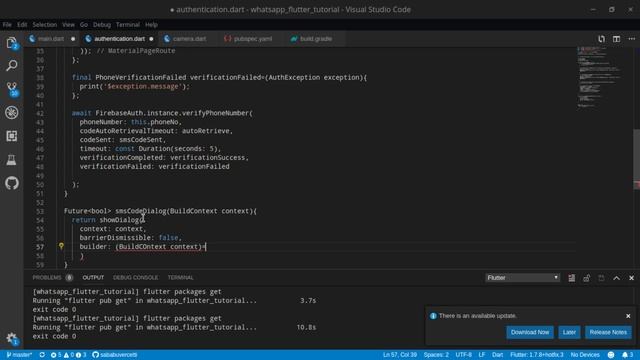
Task: Open the Extensions view
Action: pyautogui.click(x=11, y=136)
